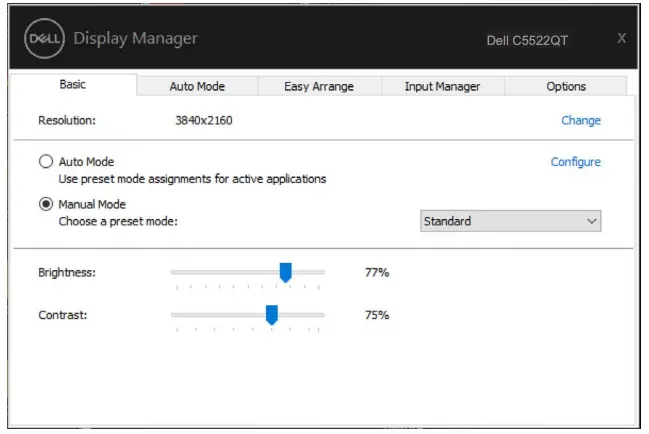Click the Standard dropdown chevron arrow
This screenshot has width=649, height=434.
tap(591, 221)
